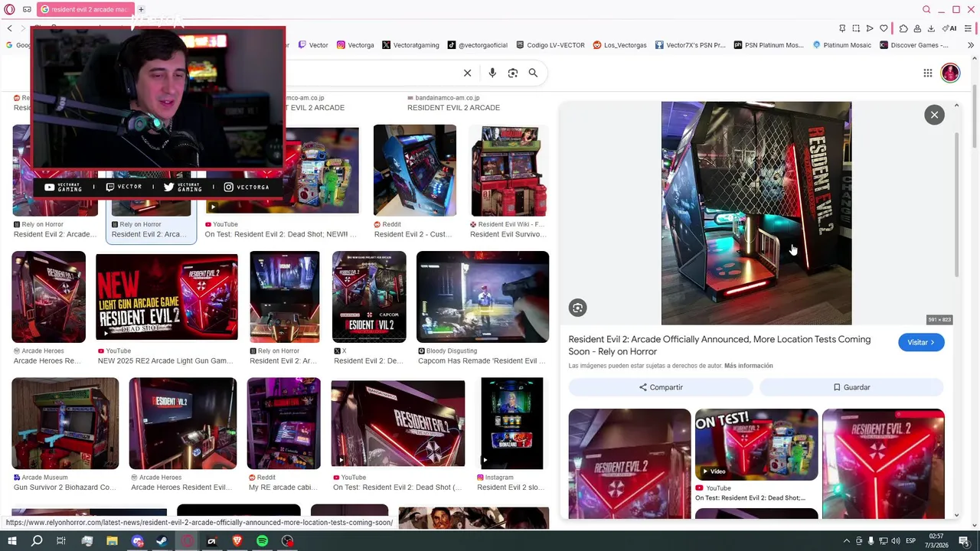Open the Opera main menu
Screen dimensions: 980x551
point(9,9)
